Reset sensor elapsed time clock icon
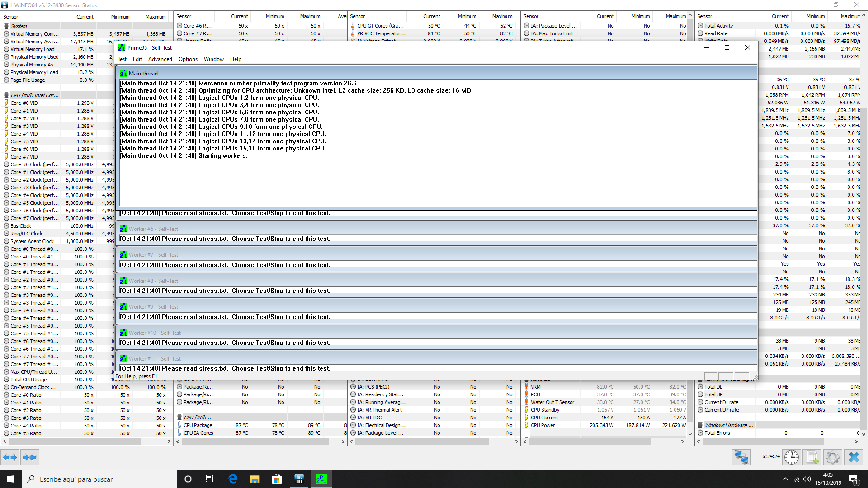Screen dimensions: 868x488 click(x=791, y=457)
